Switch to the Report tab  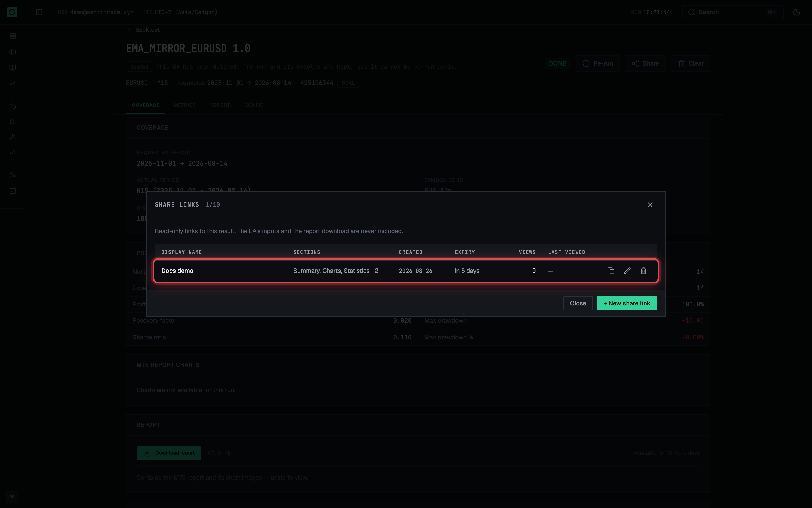(220, 105)
